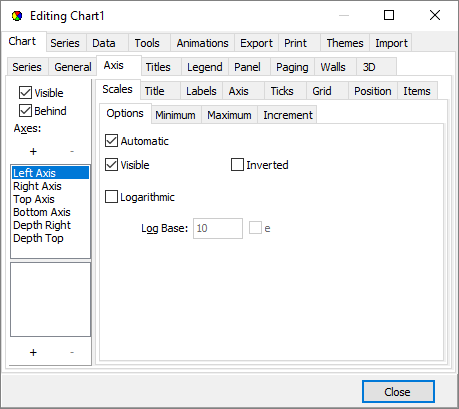Click the minus button under Axes label
The width and height of the screenshot is (459, 409).
72,152
